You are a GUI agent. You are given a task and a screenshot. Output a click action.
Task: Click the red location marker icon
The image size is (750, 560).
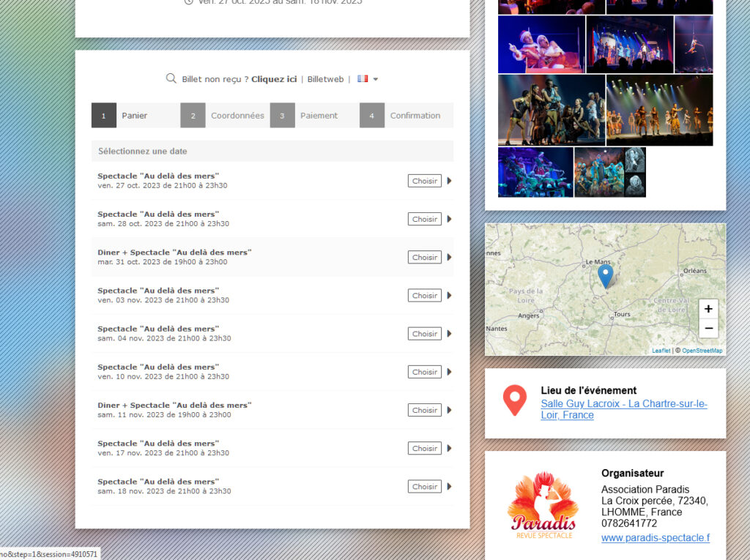pos(515,400)
